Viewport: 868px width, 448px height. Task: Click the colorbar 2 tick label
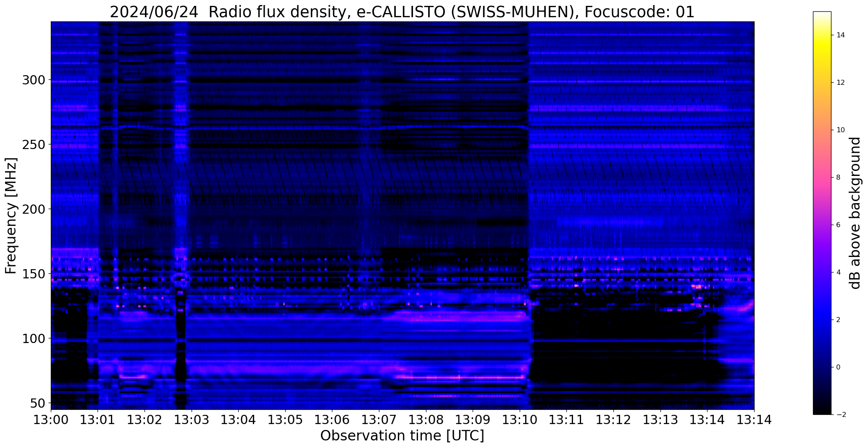(838, 320)
